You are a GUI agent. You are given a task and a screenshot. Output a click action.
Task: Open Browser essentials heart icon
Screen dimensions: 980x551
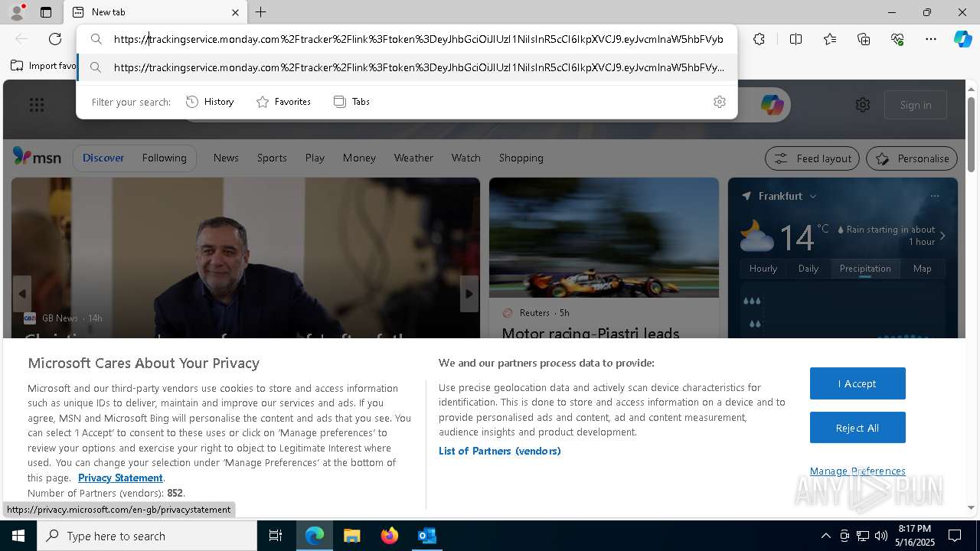(897, 39)
